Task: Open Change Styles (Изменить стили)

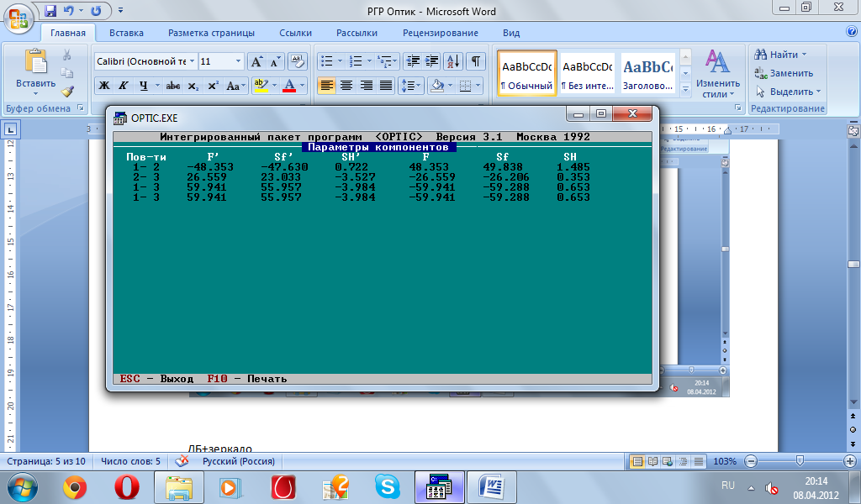Action: point(718,73)
